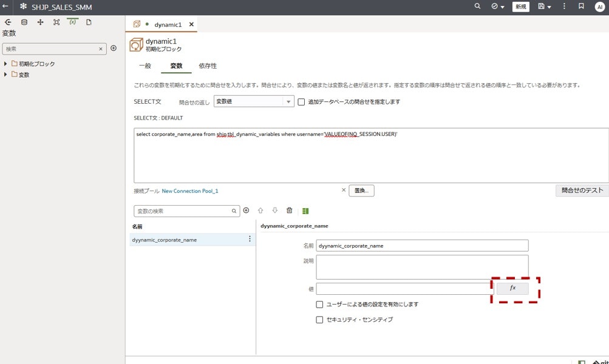Toggle the security sensitive checkbox
Image resolution: width=609 pixels, height=364 pixels.
(319, 320)
